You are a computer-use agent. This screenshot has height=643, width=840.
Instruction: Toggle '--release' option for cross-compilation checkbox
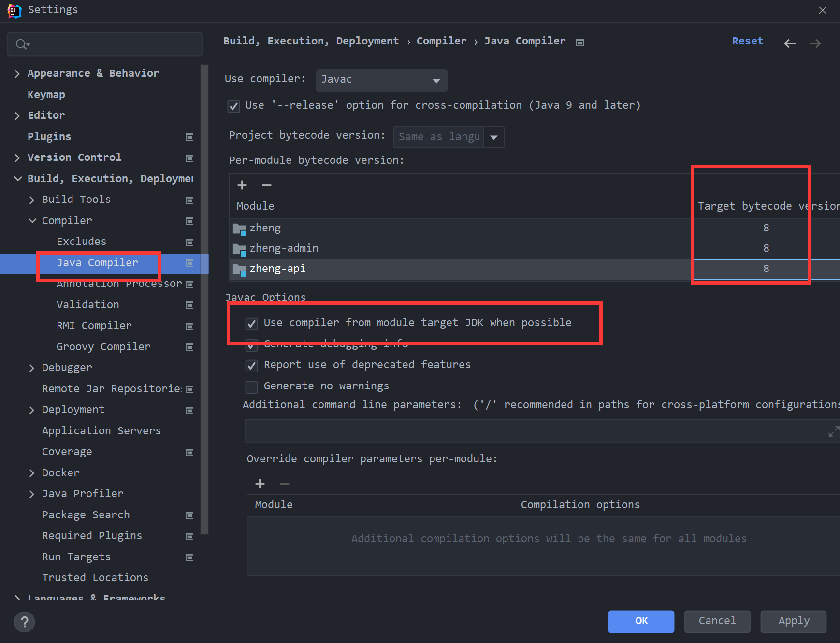(234, 106)
